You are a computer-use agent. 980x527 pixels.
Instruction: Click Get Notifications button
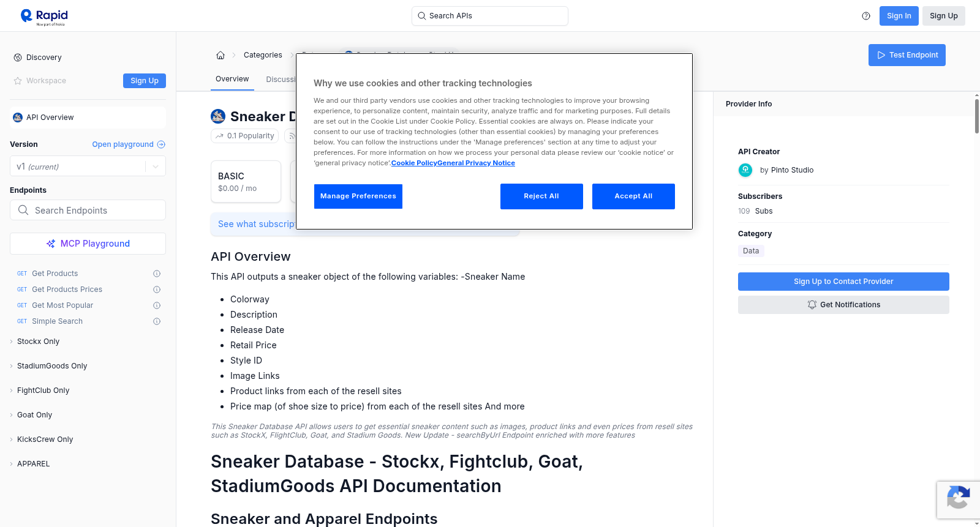843,305
